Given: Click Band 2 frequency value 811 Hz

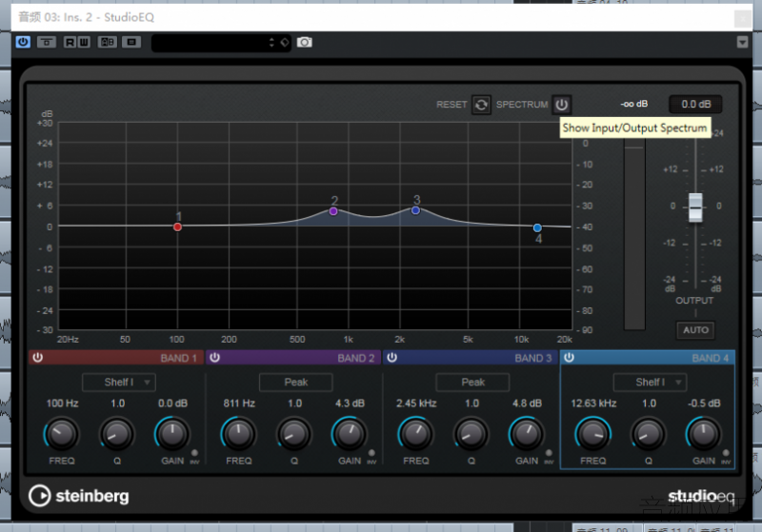Looking at the screenshot, I should click(x=239, y=404).
